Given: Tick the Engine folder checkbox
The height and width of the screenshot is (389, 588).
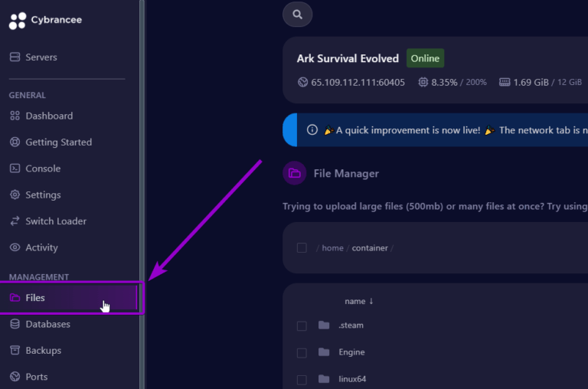Looking at the screenshot, I should [302, 353].
